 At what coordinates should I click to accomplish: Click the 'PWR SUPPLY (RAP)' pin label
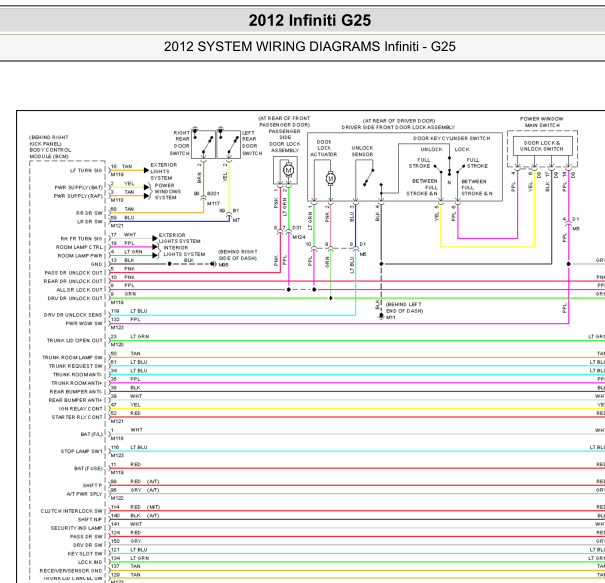pos(78,196)
